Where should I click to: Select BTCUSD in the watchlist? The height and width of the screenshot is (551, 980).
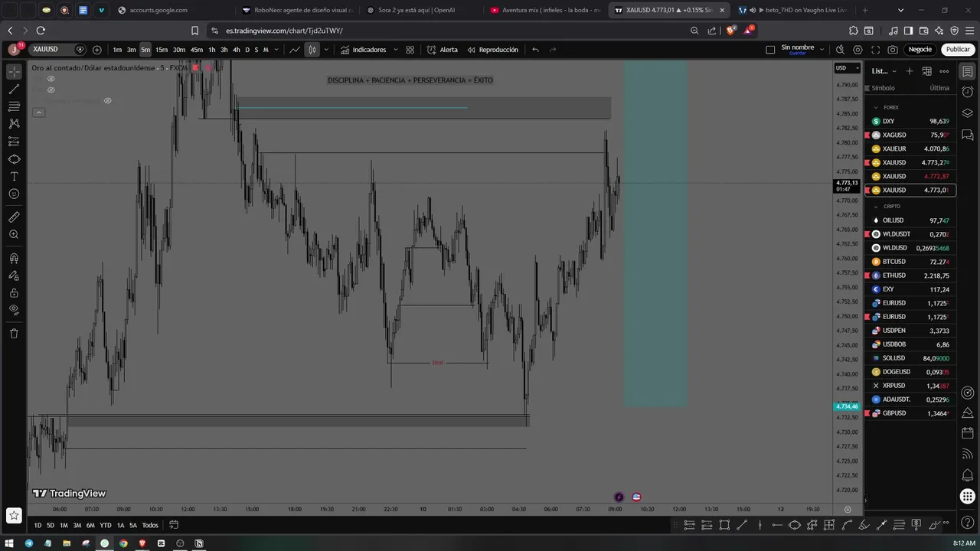(x=910, y=262)
